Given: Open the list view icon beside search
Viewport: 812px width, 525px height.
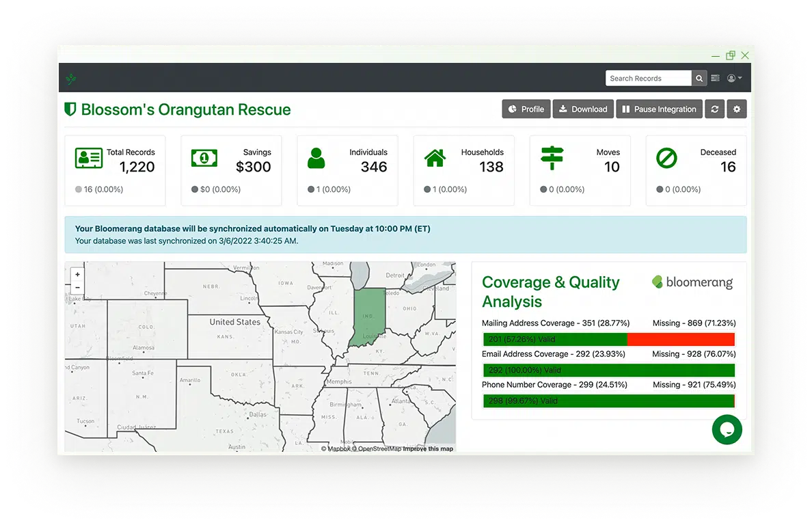Looking at the screenshot, I should 715,78.
